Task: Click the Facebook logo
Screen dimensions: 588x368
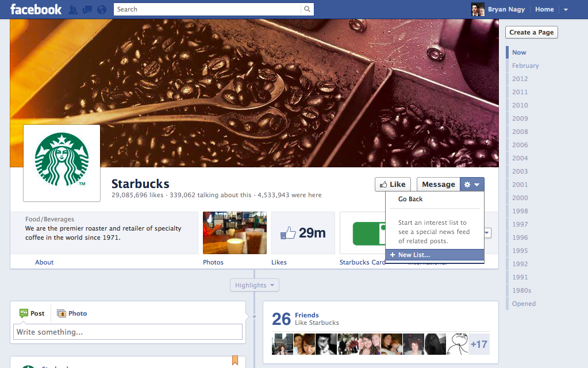Action: (36, 9)
